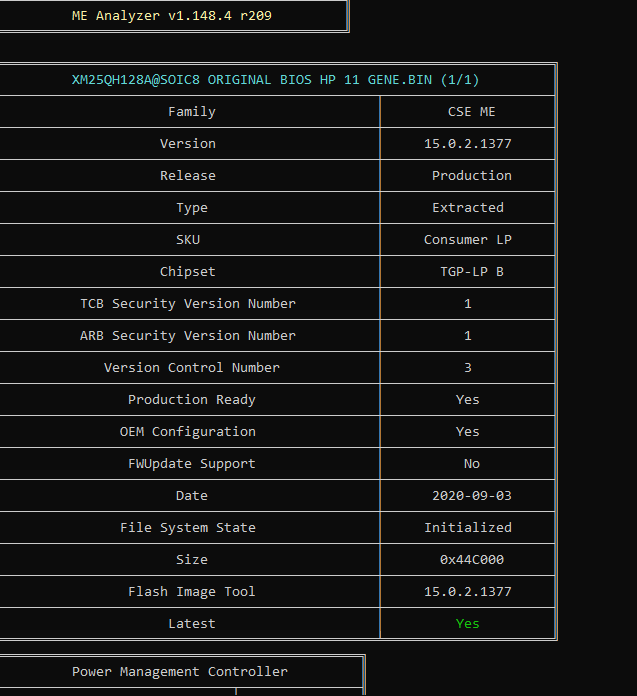Click the Production Ready label

[x=192, y=399]
